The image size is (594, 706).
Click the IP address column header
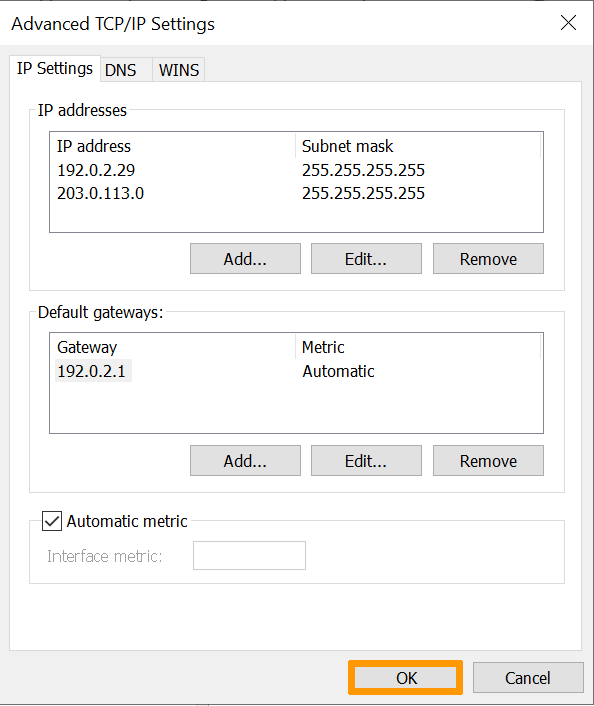tap(173, 146)
